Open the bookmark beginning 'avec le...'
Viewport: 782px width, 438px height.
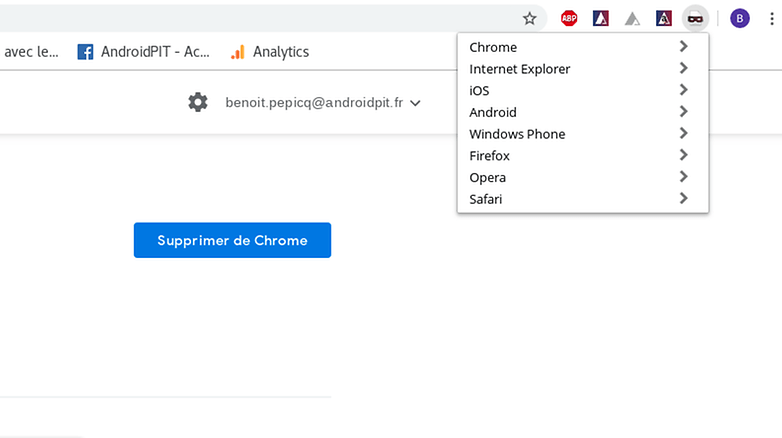tap(31, 52)
